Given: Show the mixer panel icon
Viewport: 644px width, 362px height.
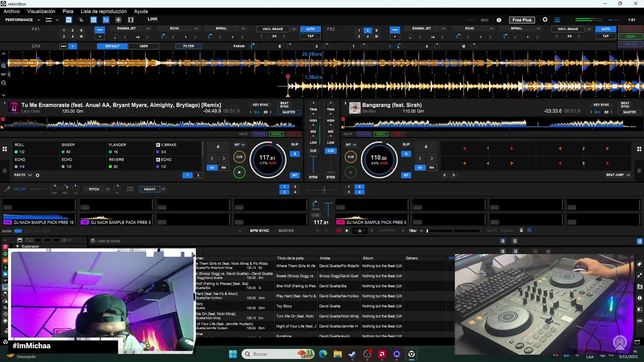Looking at the screenshot, I should [x=106, y=20].
